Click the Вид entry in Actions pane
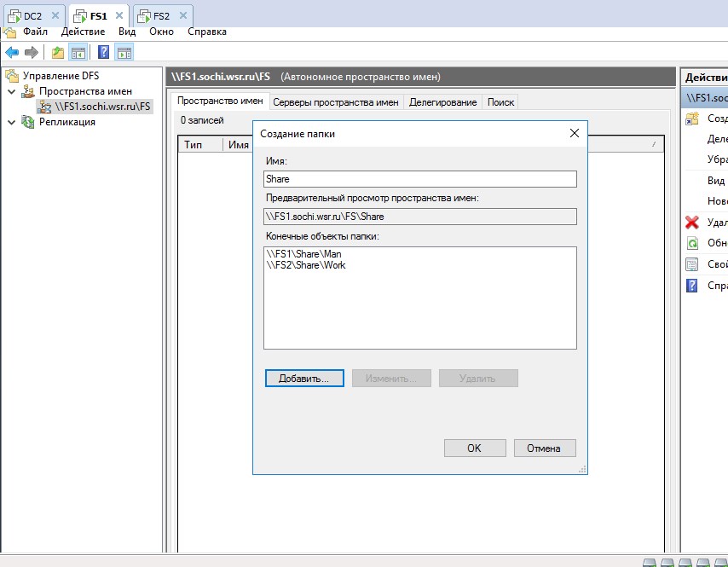Image resolution: width=728 pixels, height=567 pixels. (x=715, y=181)
